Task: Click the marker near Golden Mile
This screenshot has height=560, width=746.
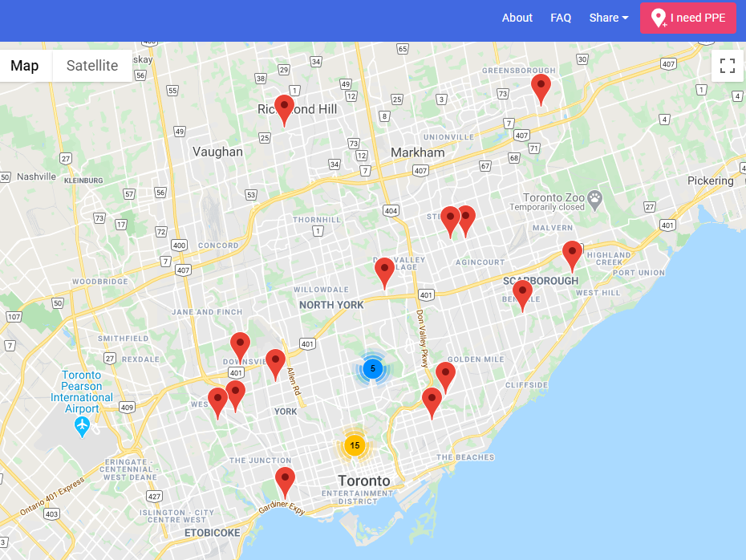Action: point(446,373)
